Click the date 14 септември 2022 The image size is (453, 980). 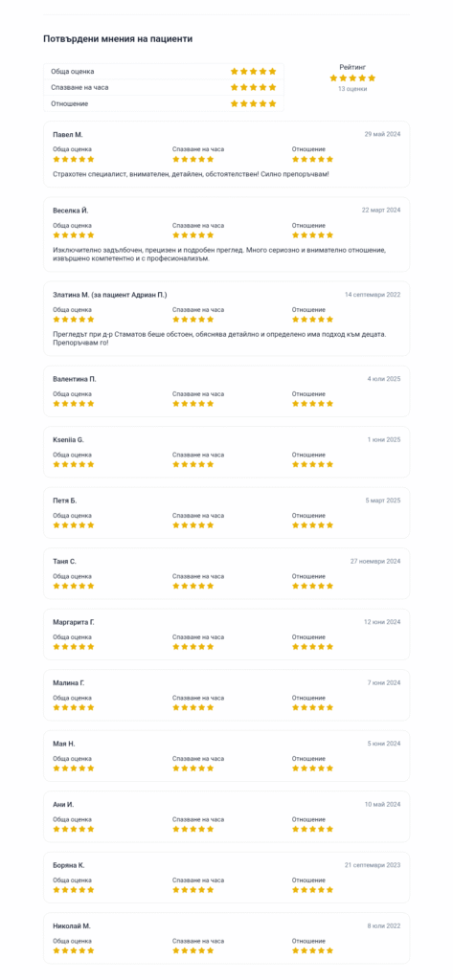[x=373, y=295]
